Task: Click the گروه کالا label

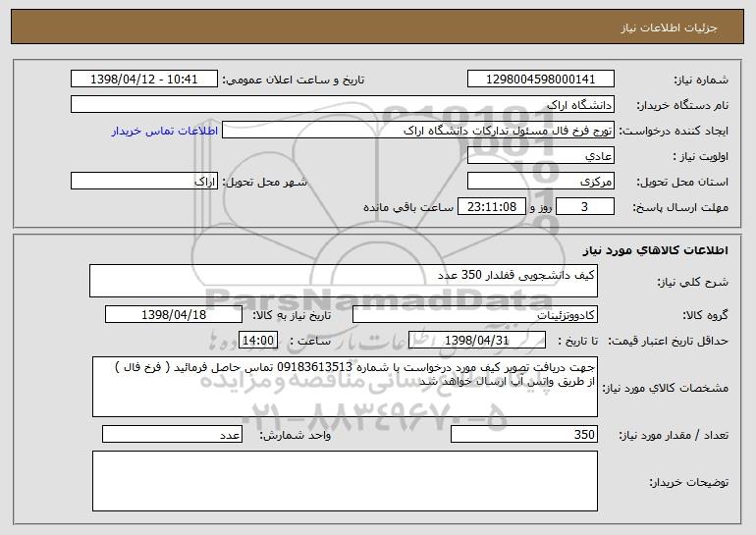Action: coord(705,316)
